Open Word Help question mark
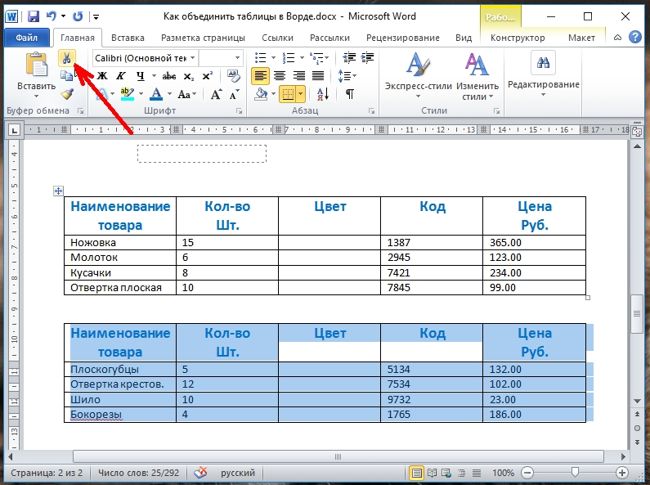Screen dimensions: 650x485 (635, 37)
